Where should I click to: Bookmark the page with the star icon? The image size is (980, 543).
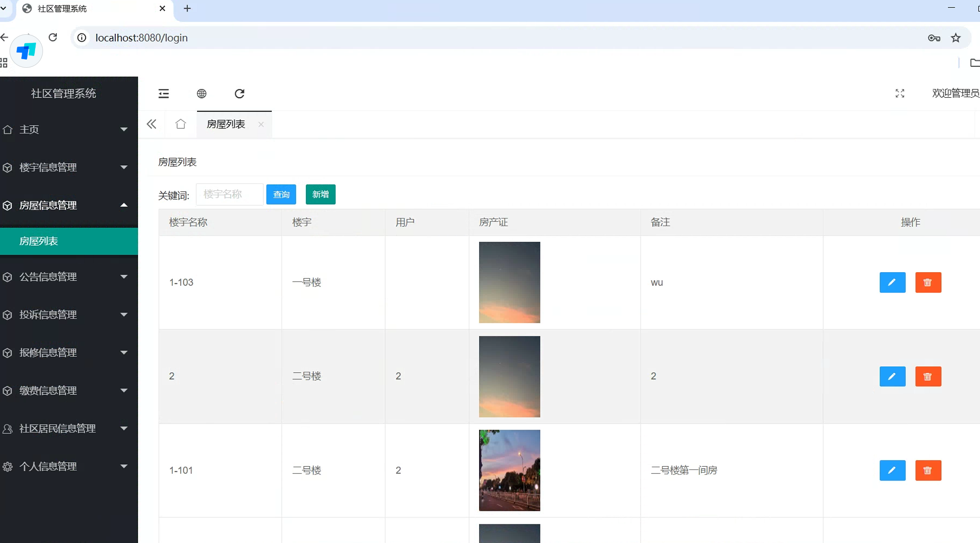956,38
